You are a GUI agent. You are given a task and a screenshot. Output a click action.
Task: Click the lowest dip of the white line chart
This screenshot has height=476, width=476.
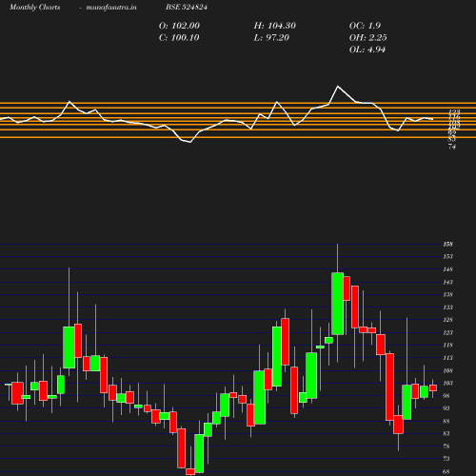pyautogui.click(x=190, y=142)
